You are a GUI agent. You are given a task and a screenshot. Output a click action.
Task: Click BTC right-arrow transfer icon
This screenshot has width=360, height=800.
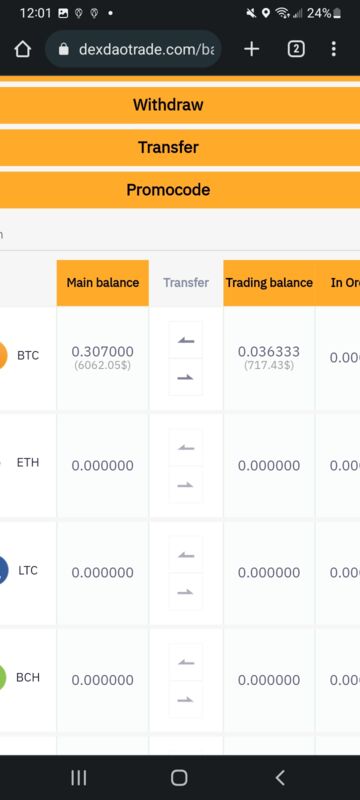click(186, 377)
